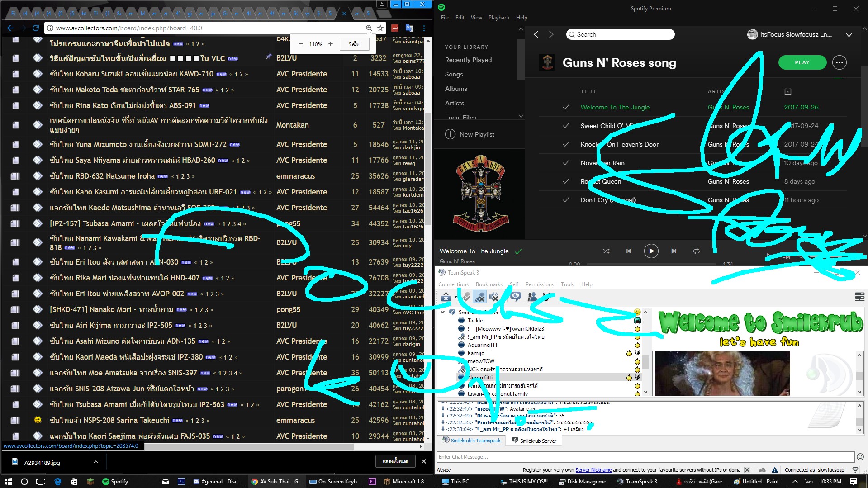This screenshot has width=868, height=488.
Task: Open Microsoft Edge from the taskbar
Action: pyautogui.click(x=57, y=482)
